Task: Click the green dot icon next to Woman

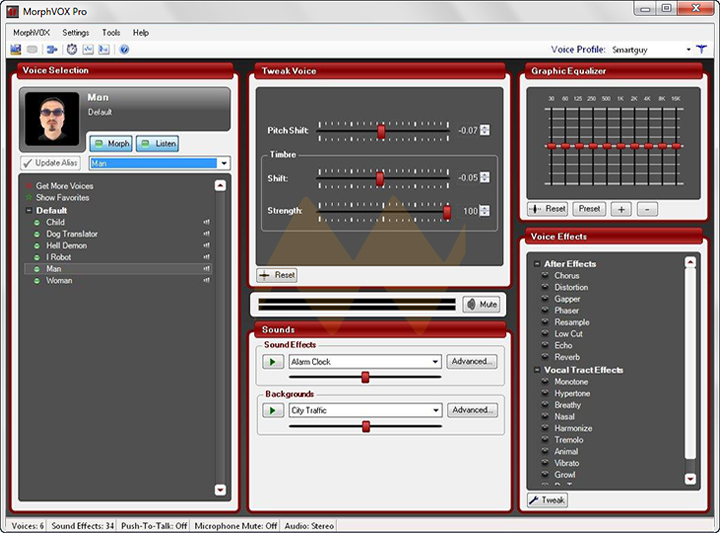Action: [x=37, y=281]
